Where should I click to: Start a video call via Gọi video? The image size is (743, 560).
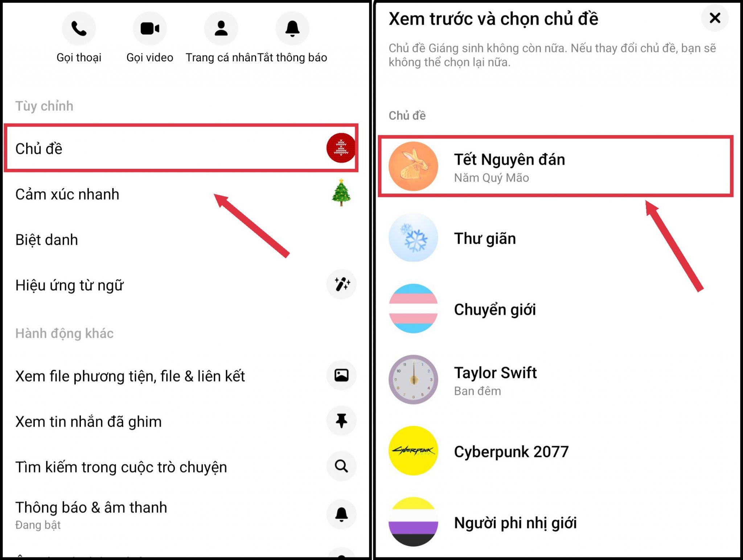149,29
